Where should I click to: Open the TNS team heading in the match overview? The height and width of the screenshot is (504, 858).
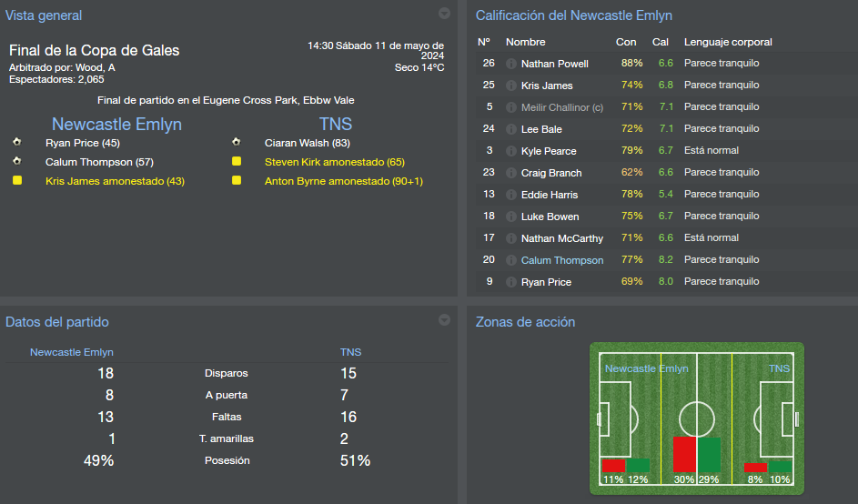[336, 124]
